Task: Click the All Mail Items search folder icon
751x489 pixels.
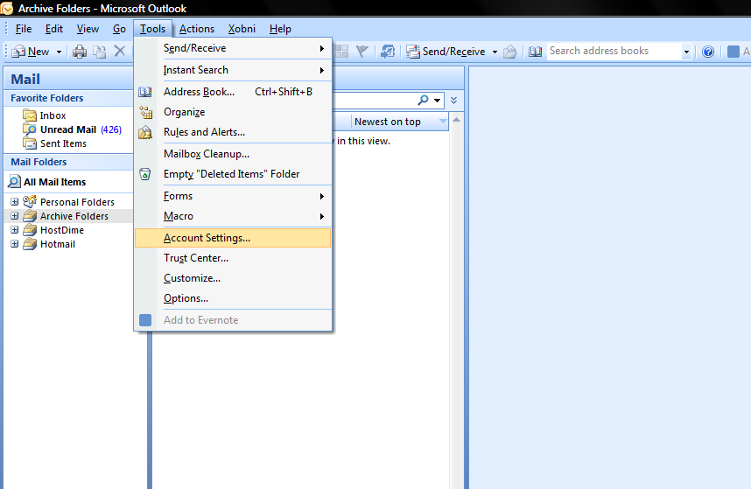Action: click(14, 182)
